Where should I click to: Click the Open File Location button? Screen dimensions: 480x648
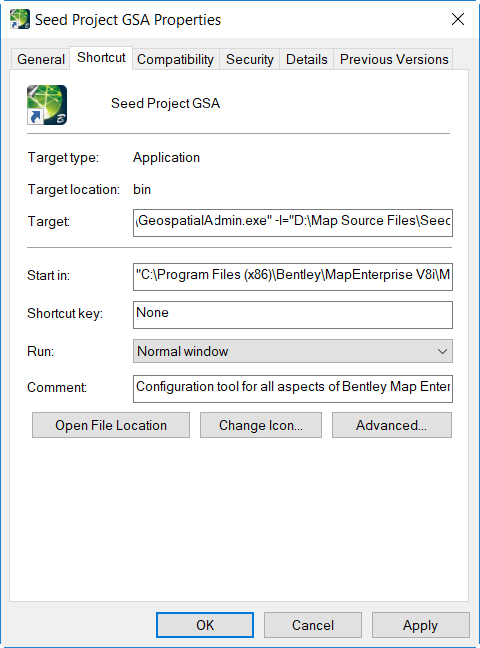click(x=111, y=425)
